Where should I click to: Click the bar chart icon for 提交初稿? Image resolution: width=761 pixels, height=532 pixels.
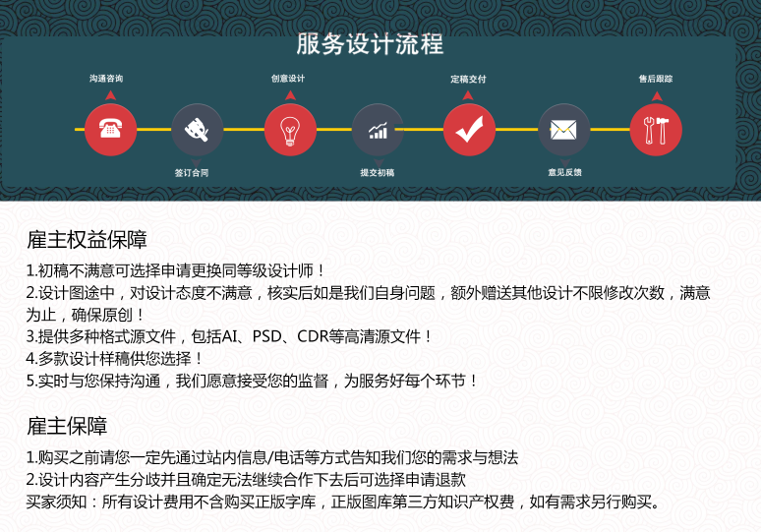(378, 130)
